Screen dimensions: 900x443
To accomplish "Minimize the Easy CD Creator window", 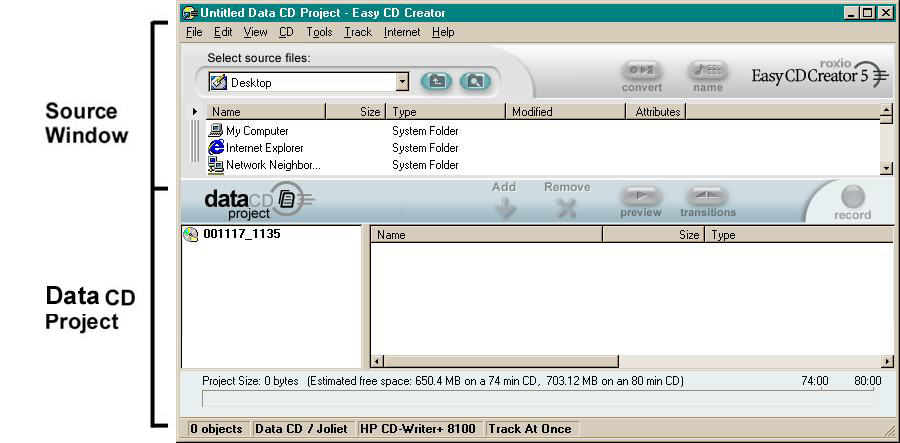I will (x=852, y=13).
